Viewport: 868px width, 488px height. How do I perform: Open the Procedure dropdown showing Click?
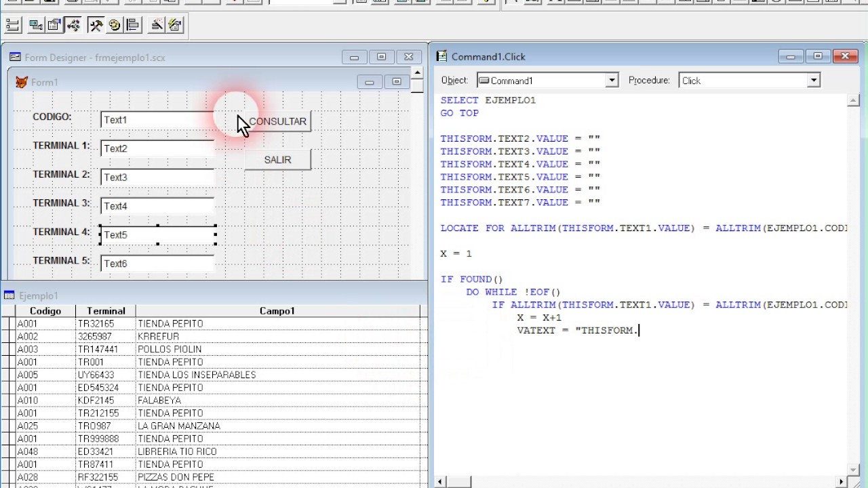coord(814,80)
